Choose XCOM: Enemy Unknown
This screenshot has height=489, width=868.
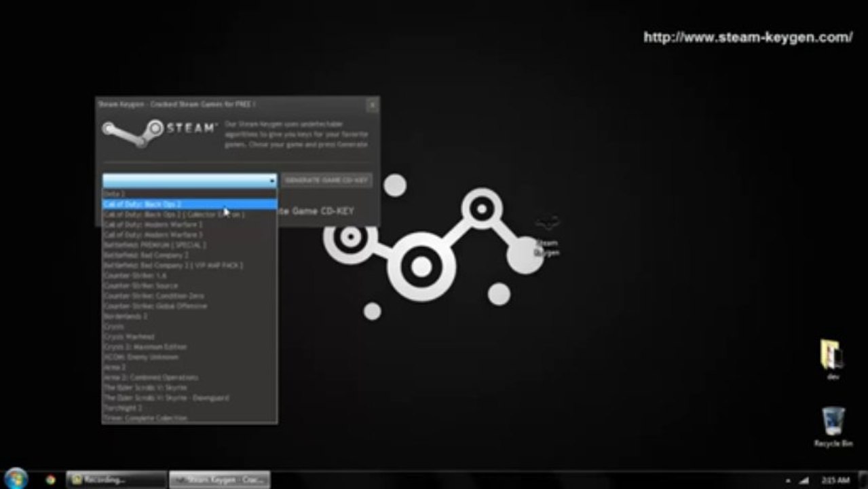tap(189, 357)
